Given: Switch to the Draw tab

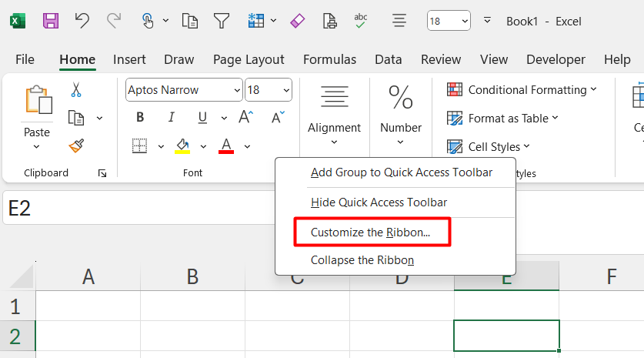Looking at the screenshot, I should point(179,59).
